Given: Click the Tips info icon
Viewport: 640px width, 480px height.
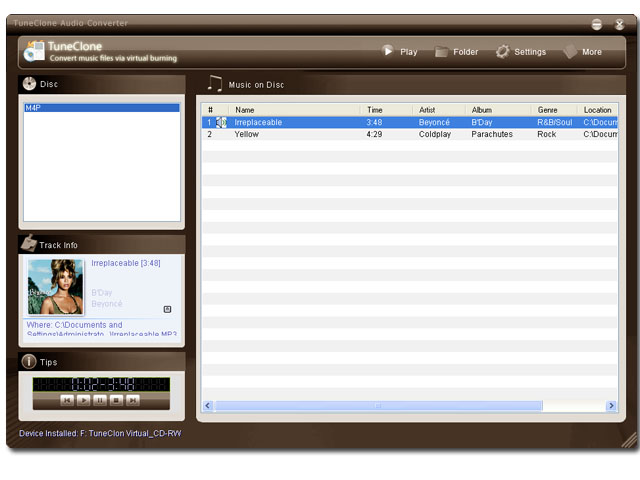Looking at the screenshot, I should tap(29, 362).
